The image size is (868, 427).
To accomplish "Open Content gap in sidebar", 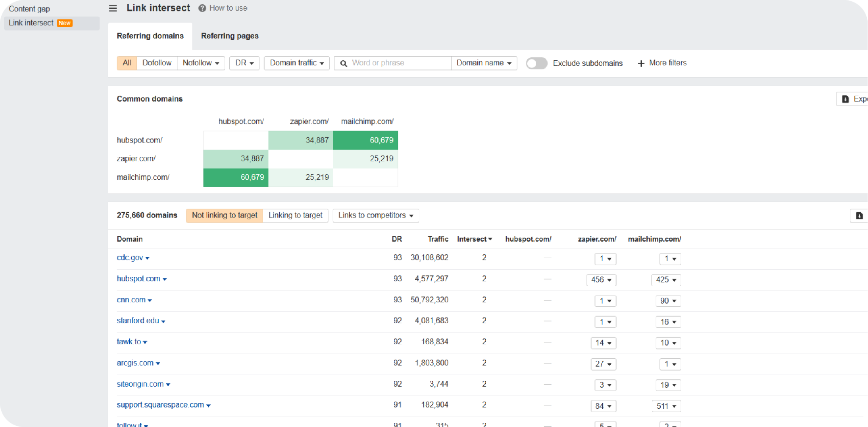I will (x=29, y=9).
